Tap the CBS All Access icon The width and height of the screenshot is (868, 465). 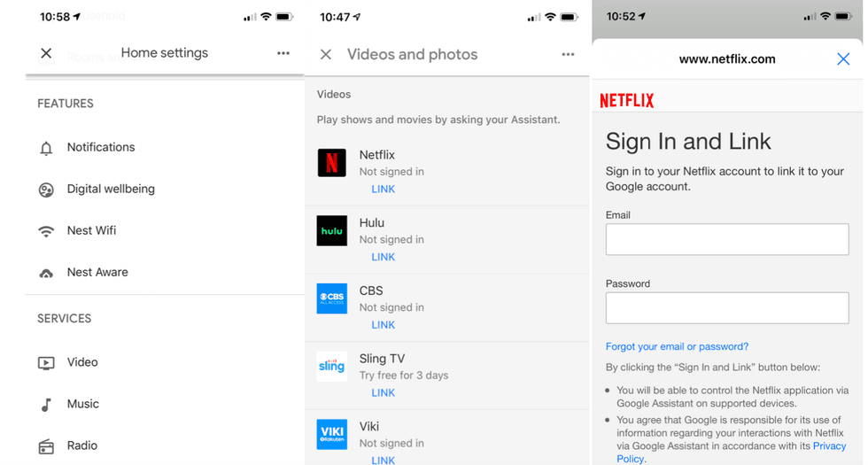[331, 298]
